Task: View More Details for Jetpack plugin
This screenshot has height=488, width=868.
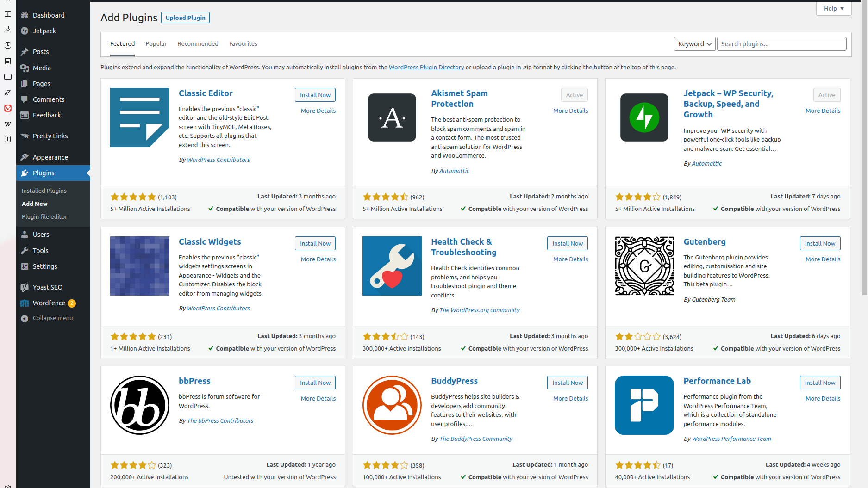Action: click(x=823, y=111)
